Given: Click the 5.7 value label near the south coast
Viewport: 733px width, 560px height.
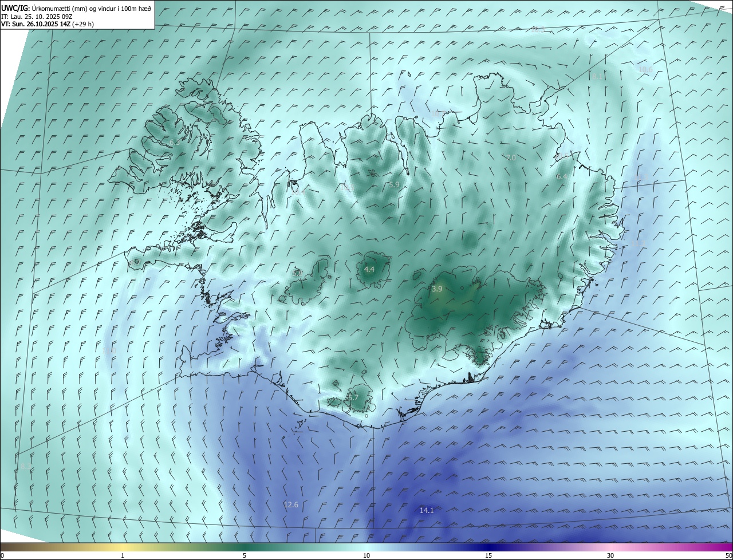Looking at the screenshot, I should [353, 397].
